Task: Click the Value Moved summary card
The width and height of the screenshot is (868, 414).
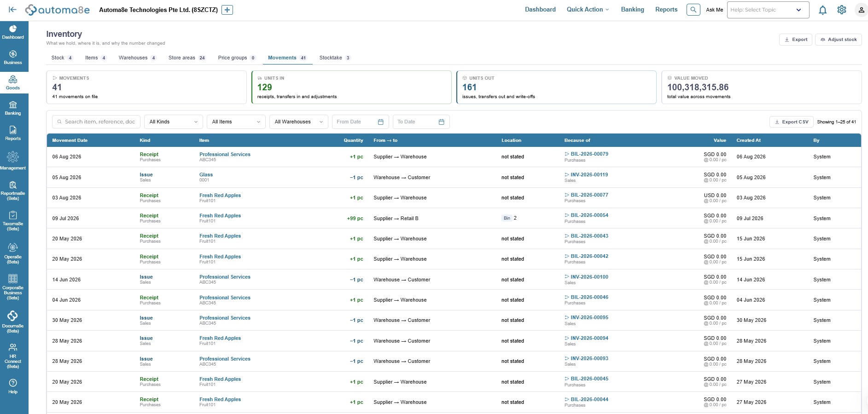Action: pos(762,87)
